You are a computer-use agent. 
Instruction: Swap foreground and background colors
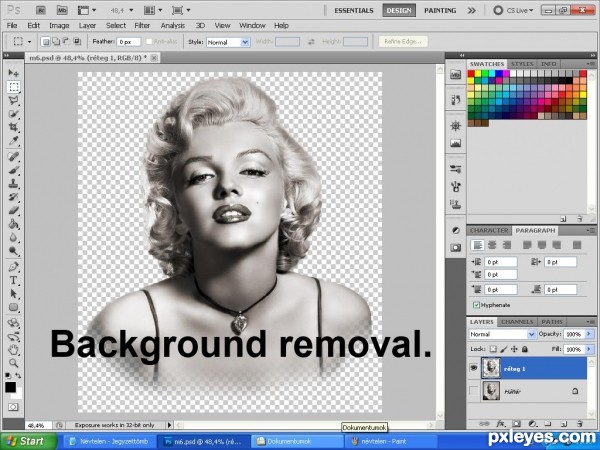(x=18, y=376)
